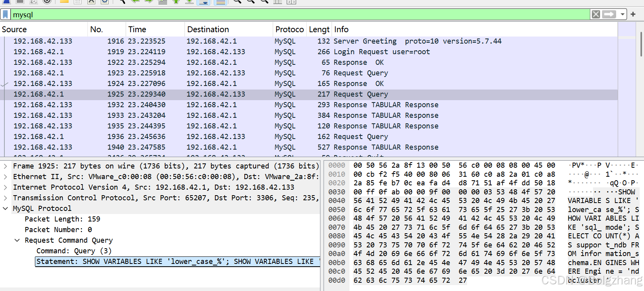This screenshot has width=644, height=291.
Task: Sort packets by the Length column header
Action: [319, 29]
